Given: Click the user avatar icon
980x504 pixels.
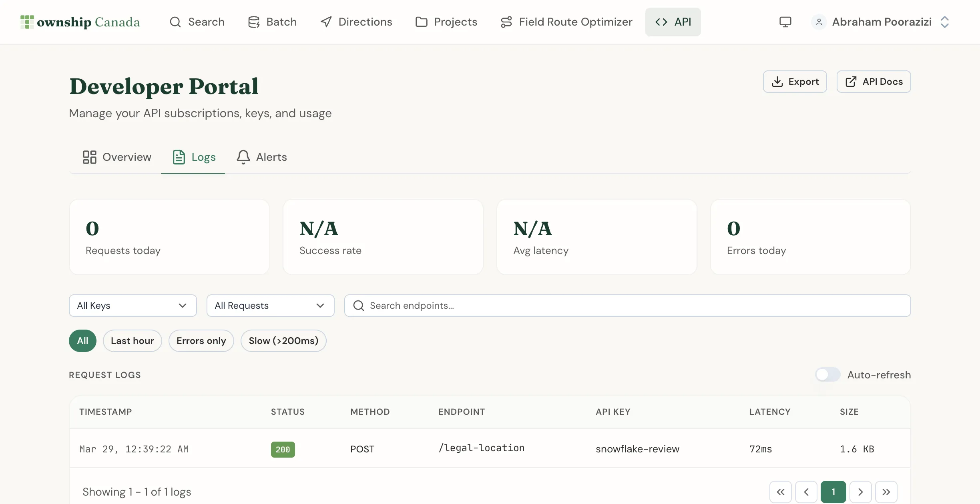Looking at the screenshot, I should tap(819, 22).
